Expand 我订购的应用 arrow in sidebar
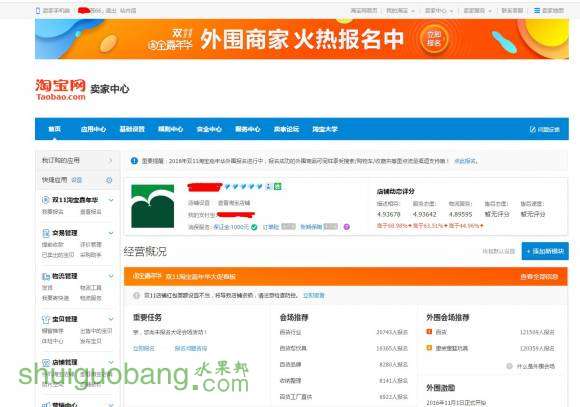Viewport: 580px width, 407px height. coord(110,160)
